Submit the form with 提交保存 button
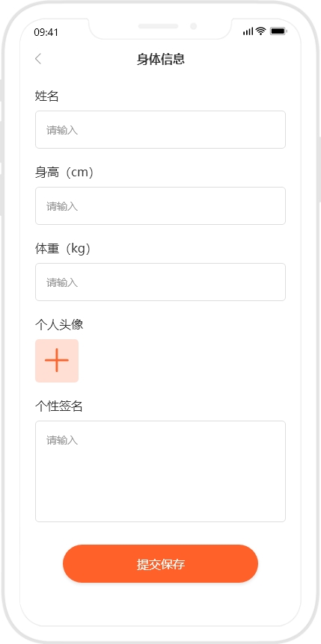Image resolution: width=321 pixels, height=644 pixels. 160,564
